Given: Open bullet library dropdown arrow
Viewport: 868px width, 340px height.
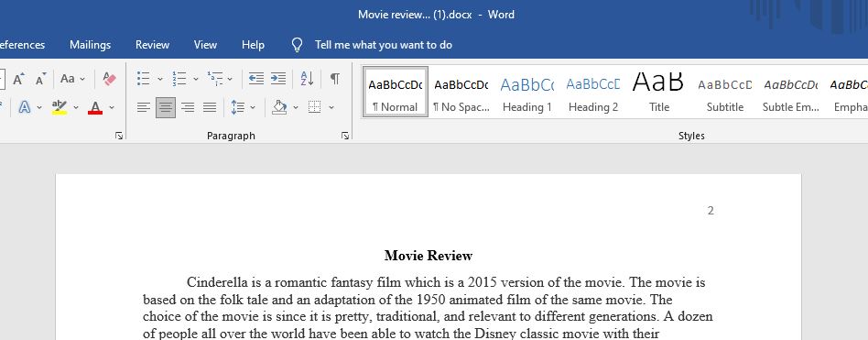Looking at the screenshot, I should [x=160, y=79].
